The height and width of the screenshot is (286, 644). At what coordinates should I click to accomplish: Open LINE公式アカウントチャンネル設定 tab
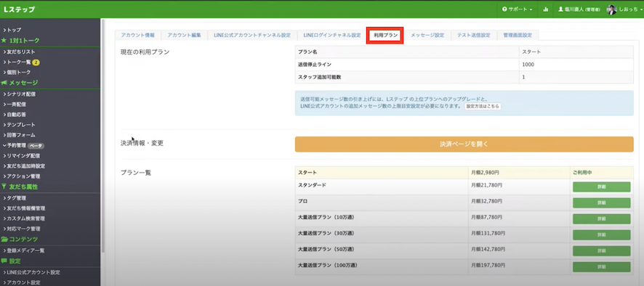pos(252,36)
